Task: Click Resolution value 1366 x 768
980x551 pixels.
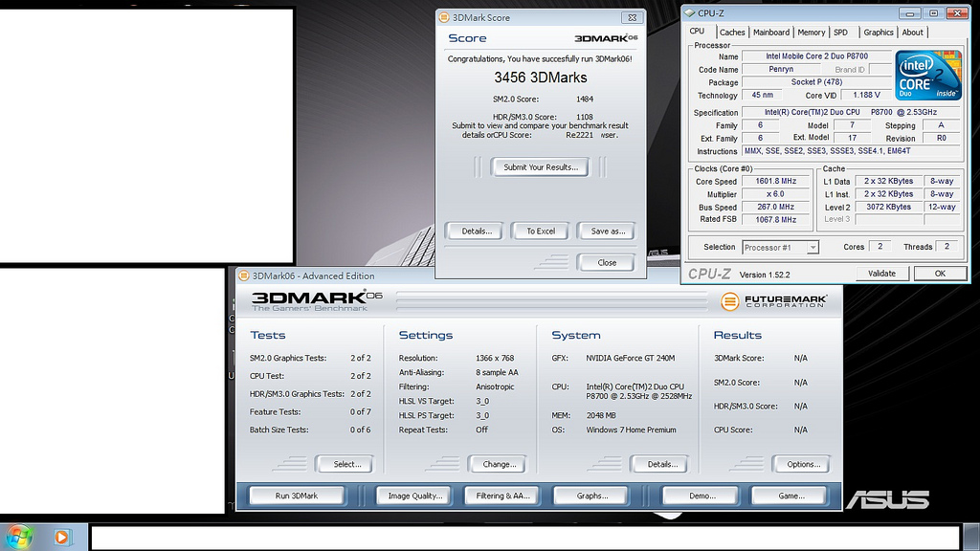Action: (495, 358)
